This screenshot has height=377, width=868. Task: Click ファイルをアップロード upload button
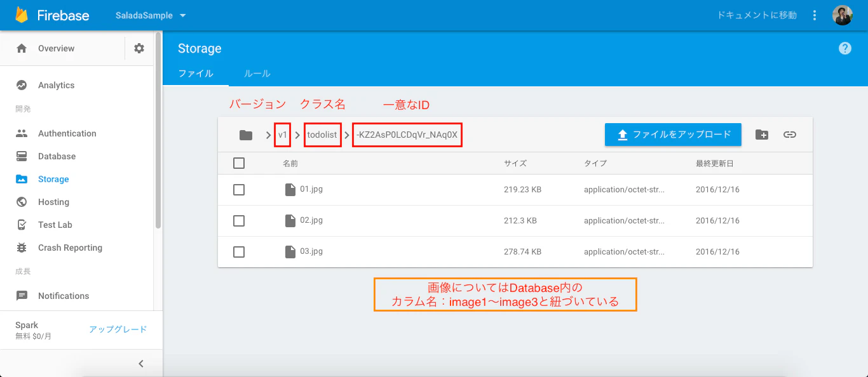[673, 135]
